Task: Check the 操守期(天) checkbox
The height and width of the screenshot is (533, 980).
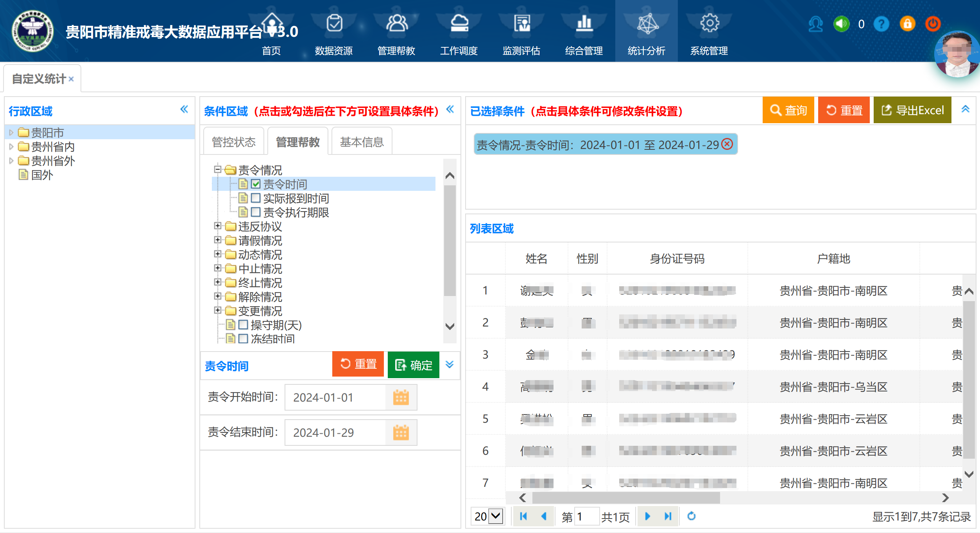Action: pos(243,325)
